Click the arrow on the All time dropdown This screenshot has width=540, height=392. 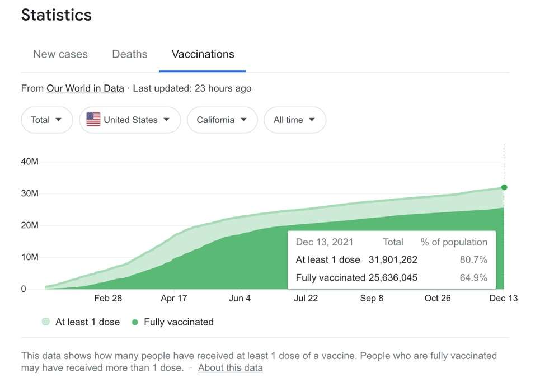[x=312, y=120]
